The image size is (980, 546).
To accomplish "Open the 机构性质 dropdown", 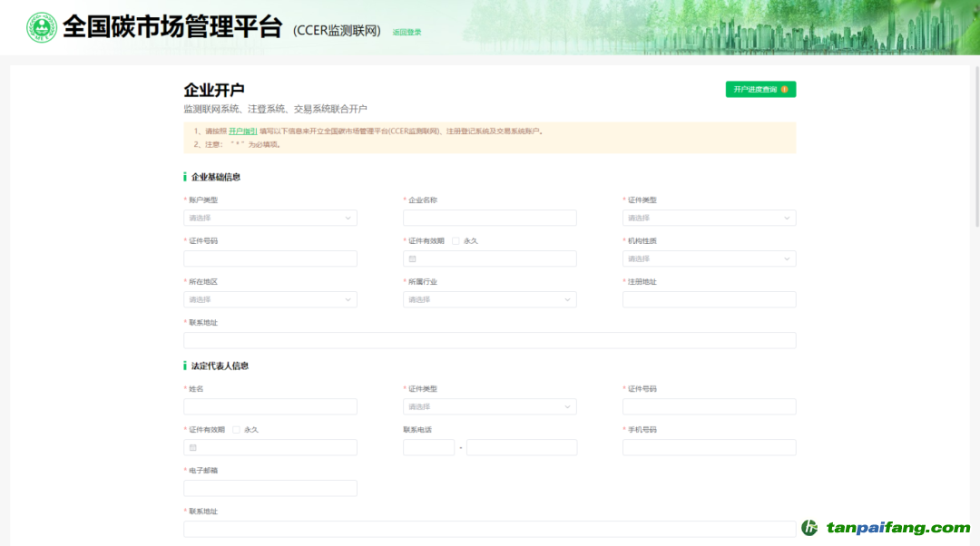I will pyautogui.click(x=709, y=258).
